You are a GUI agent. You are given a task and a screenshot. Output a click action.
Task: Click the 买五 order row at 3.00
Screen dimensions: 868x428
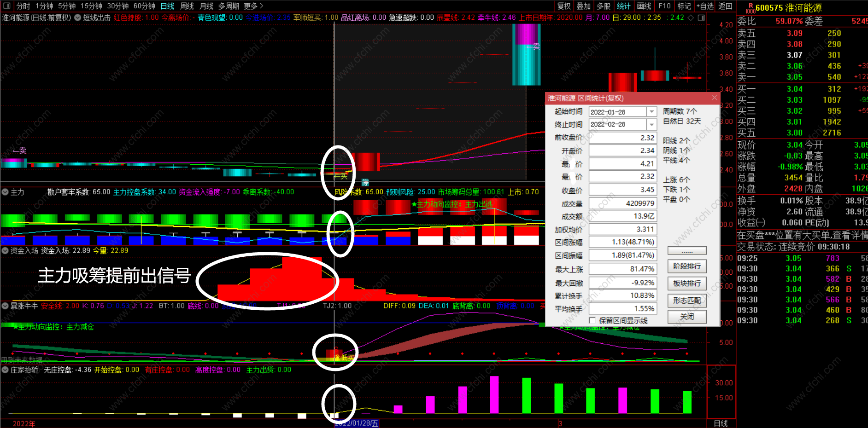(802, 133)
